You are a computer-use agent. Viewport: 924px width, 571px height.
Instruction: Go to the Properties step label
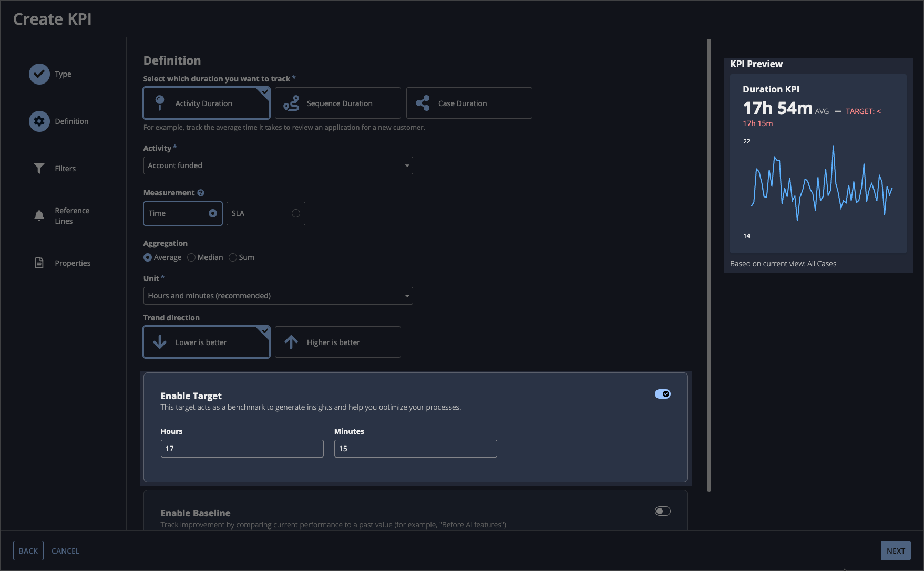(73, 263)
